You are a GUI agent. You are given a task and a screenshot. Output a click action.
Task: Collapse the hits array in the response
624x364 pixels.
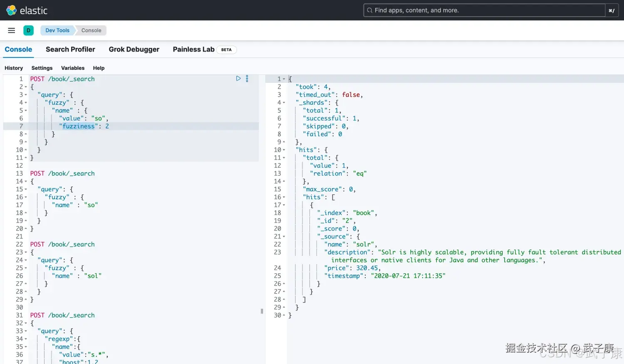click(x=283, y=197)
